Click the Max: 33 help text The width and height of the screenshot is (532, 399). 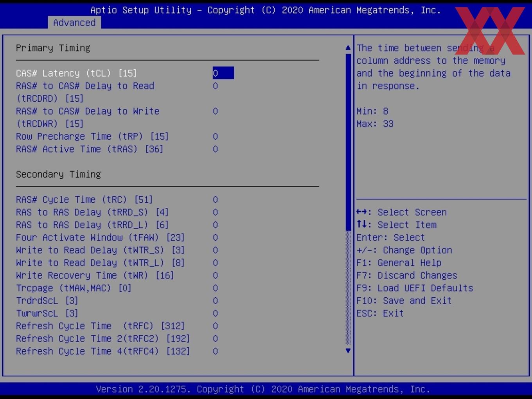375,124
